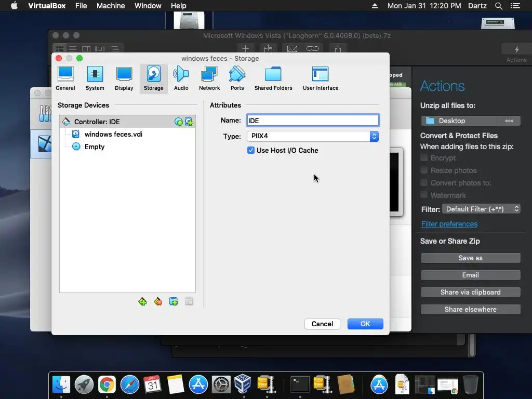This screenshot has height=399, width=532.
Task: Click the plus toolbar icon in archive window
Action: point(245,49)
